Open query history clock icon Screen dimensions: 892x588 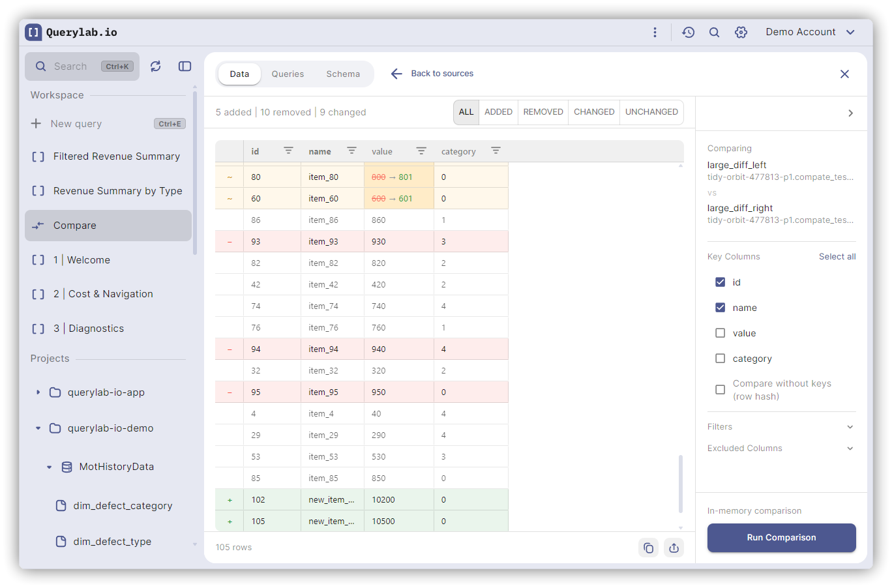[x=688, y=33]
